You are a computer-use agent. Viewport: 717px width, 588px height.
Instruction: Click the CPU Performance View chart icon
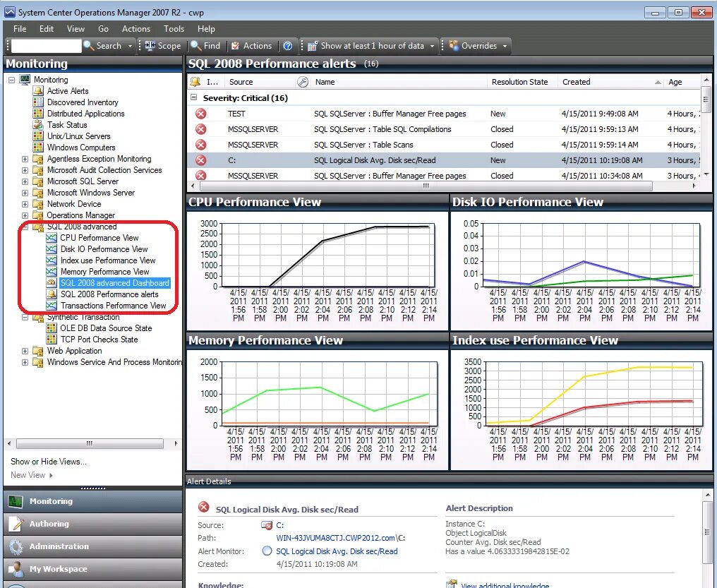point(52,238)
